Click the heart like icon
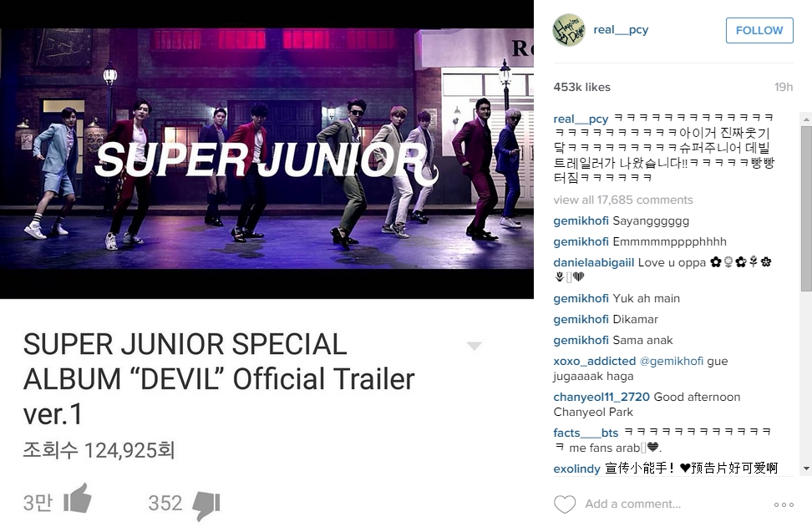 [x=565, y=504]
